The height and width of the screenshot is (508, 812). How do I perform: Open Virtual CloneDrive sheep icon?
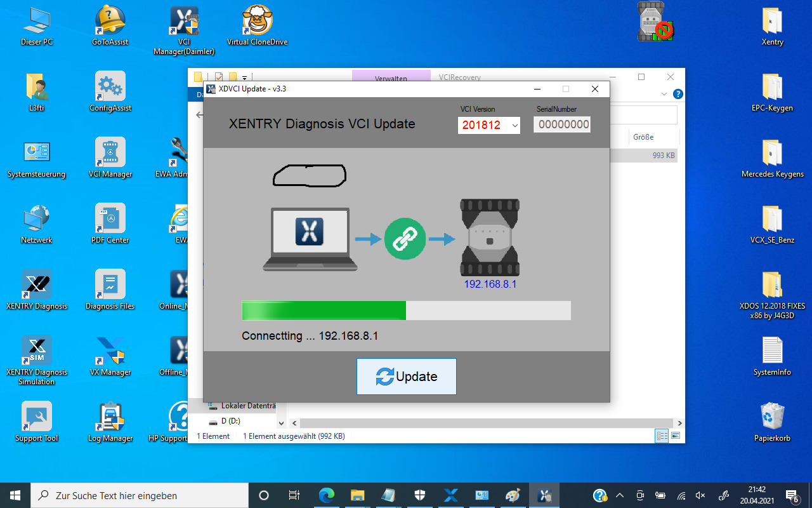pyautogui.click(x=257, y=26)
